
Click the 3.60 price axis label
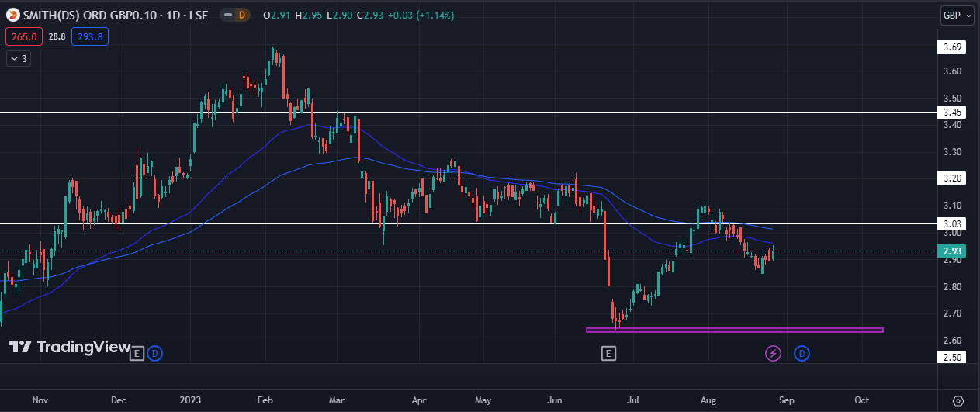pos(952,71)
